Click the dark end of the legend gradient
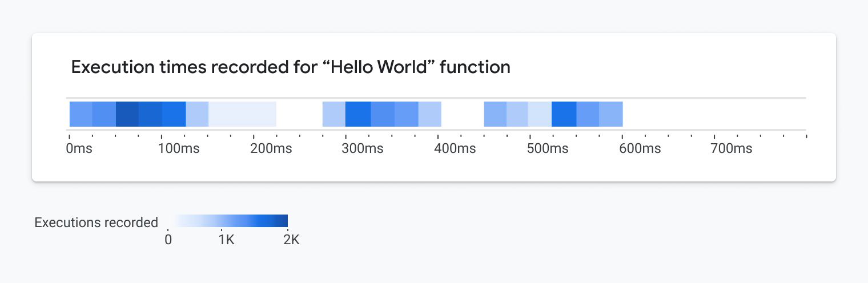Viewport: 868px width, 283px height. coord(282,221)
